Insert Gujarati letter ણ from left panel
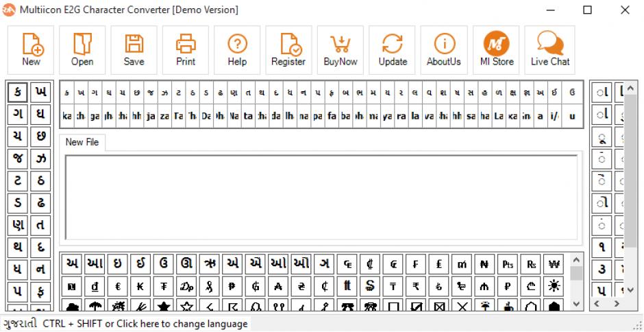 click(x=18, y=226)
